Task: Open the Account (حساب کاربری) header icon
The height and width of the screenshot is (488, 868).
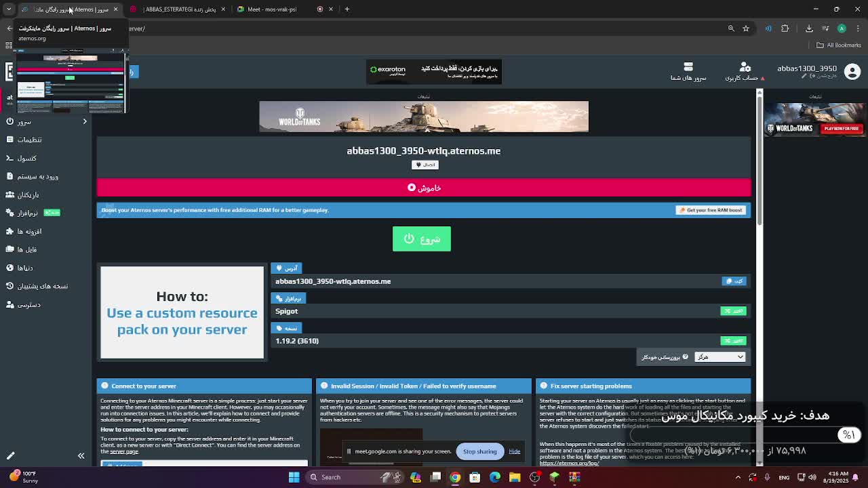Action: tap(745, 71)
